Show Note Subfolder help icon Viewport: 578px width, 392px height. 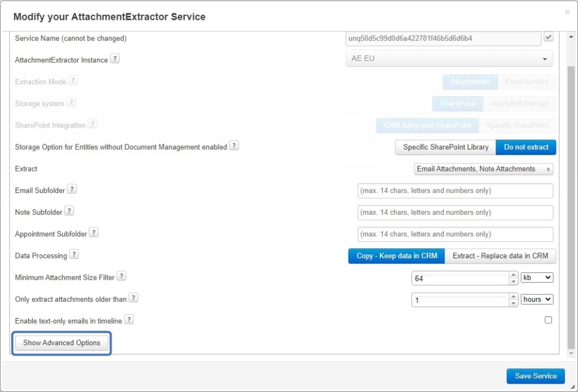click(x=69, y=211)
